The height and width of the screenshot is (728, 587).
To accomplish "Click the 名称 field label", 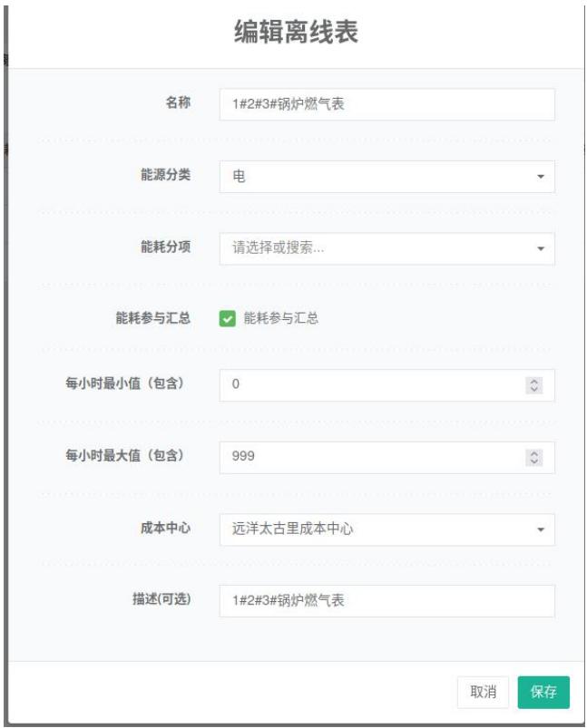I will click(x=178, y=103).
